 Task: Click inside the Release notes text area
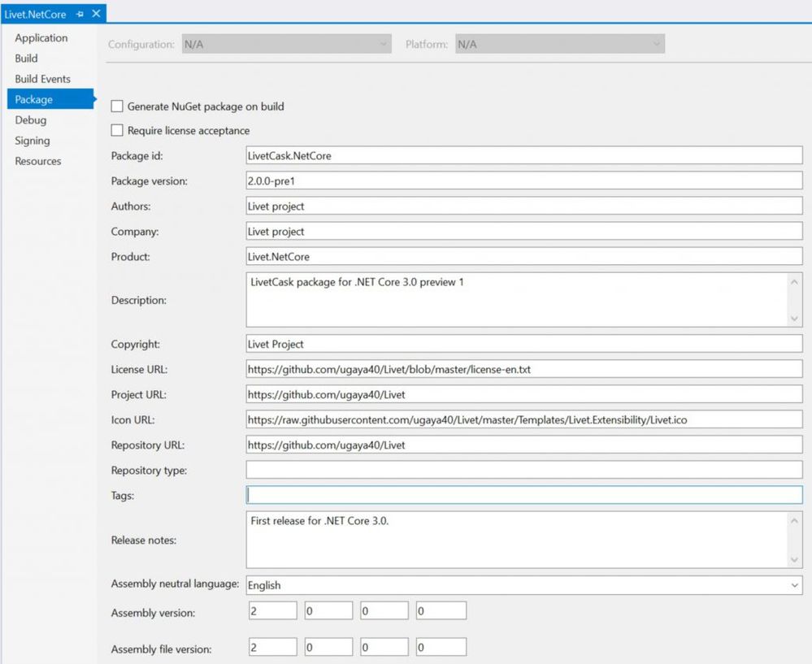tap(516, 540)
